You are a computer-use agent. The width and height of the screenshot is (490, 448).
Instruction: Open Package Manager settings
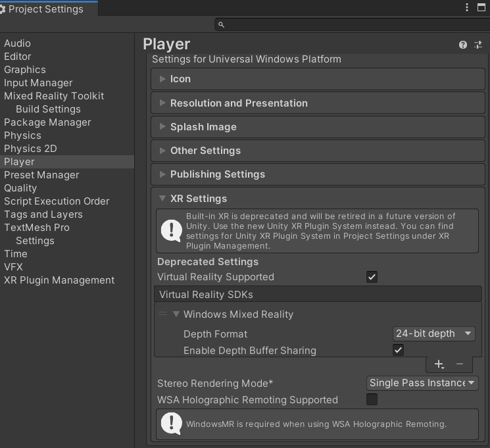pyautogui.click(x=47, y=122)
